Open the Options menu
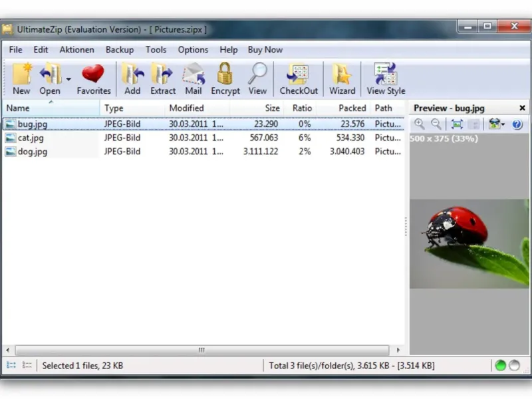Screen dimensions: 532x399 193,49
